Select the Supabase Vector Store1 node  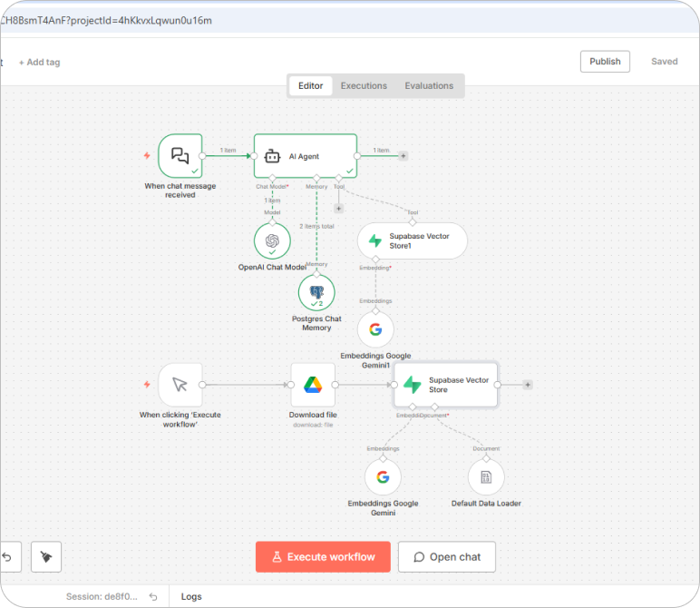click(x=412, y=240)
